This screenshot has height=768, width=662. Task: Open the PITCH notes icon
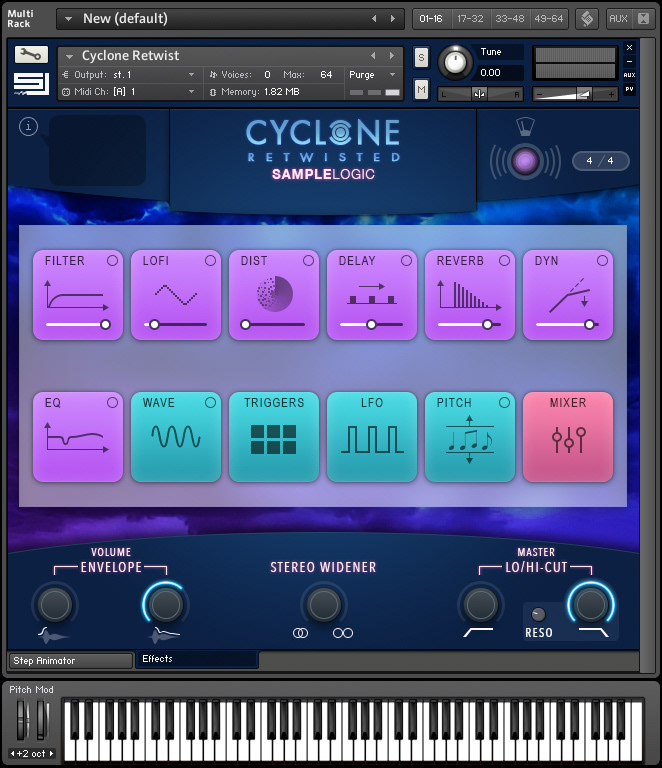[x=470, y=439]
